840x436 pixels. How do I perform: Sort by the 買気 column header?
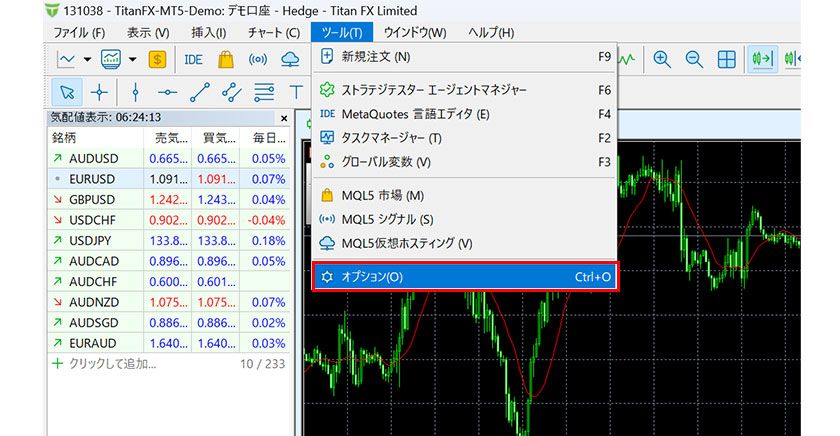coord(216,138)
